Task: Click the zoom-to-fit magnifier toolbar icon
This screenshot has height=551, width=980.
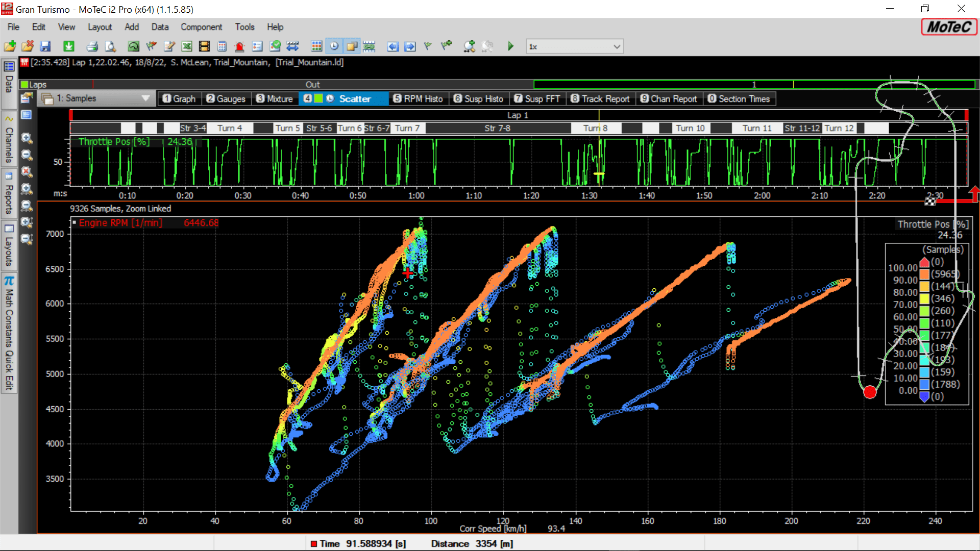Action: point(469,46)
